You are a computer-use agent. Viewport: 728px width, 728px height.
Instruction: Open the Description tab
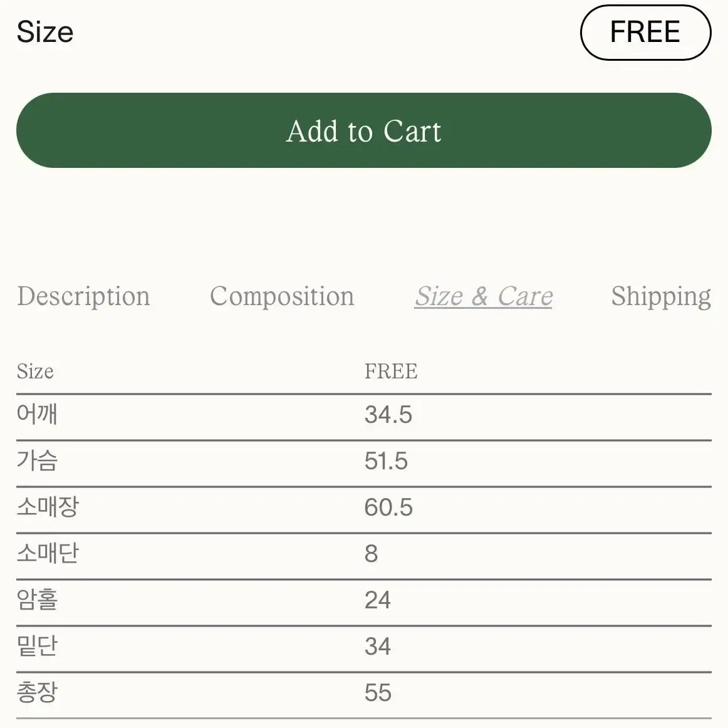click(x=83, y=296)
